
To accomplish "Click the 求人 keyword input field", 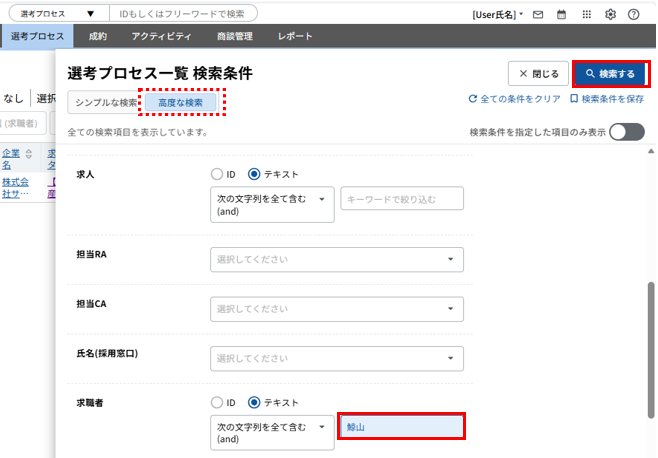I will click(x=402, y=199).
